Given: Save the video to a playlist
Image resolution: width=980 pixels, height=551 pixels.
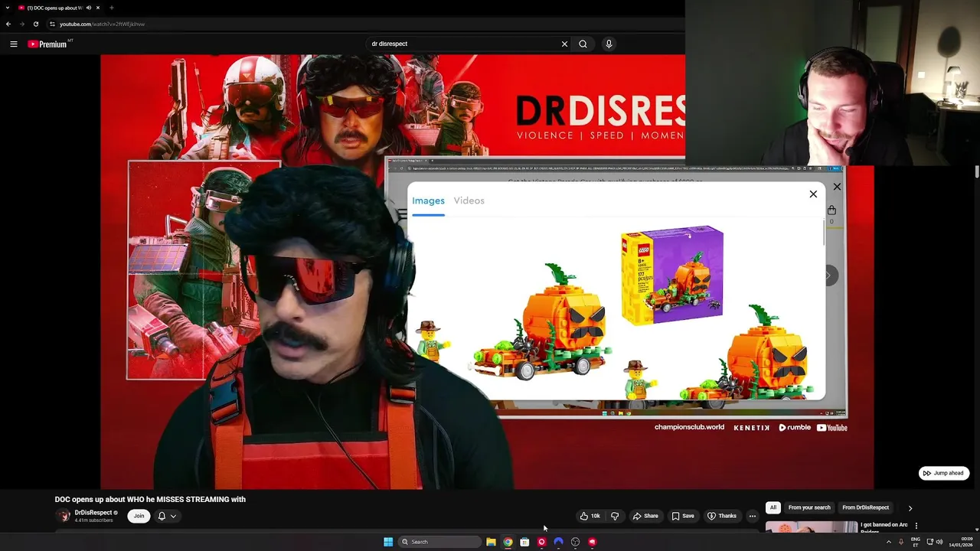Looking at the screenshot, I should [x=683, y=516].
